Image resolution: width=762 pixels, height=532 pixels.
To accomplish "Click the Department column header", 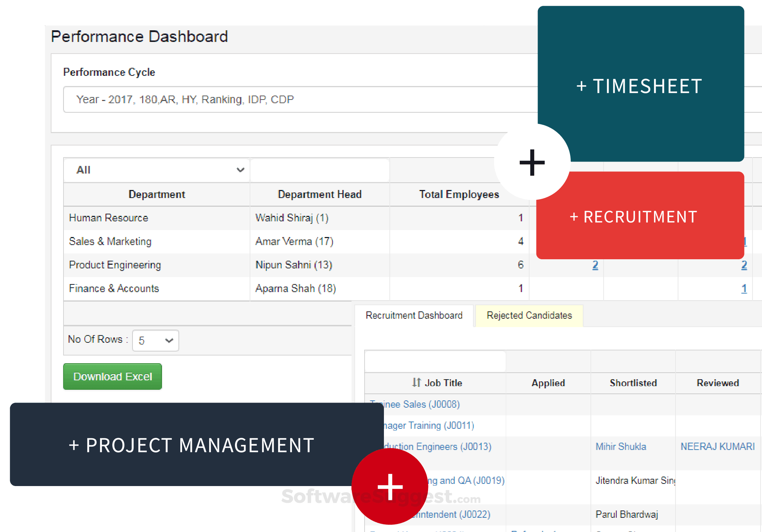I will [x=157, y=194].
